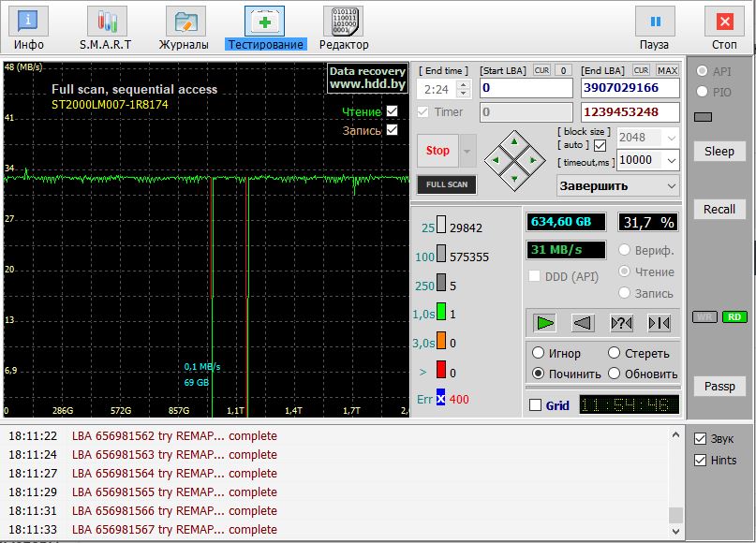756x543 pixels.
Task: Click the forward play scan arrow
Action: 544,323
